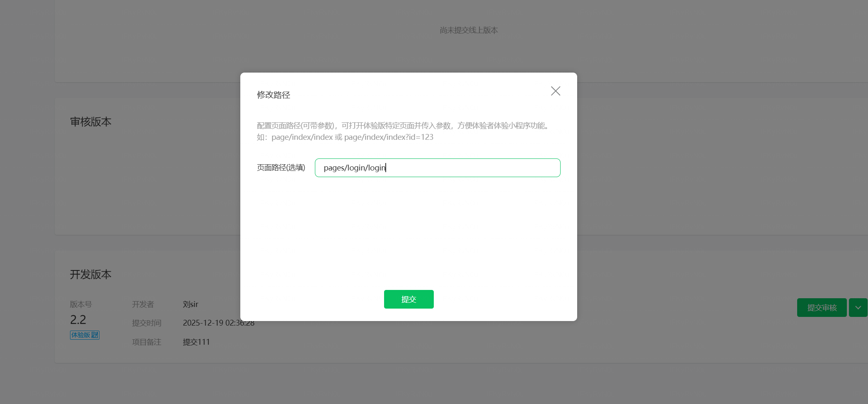Click the 提交审核 button
868x404 pixels.
(x=822, y=307)
